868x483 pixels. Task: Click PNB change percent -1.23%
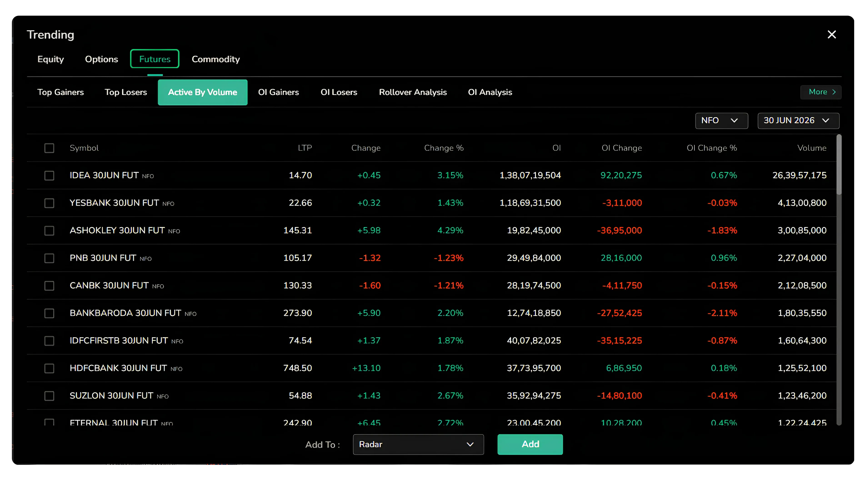pyautogui.click(x=448, y=258)
